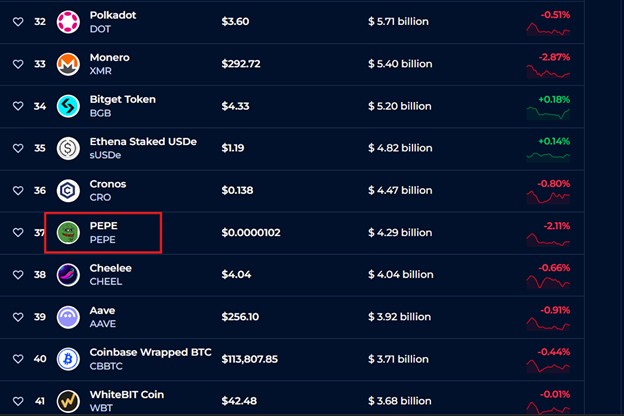Click the Cheelee coin logo
The height and width of the screenshot is (416, 624).
click(x=68, y=274)
